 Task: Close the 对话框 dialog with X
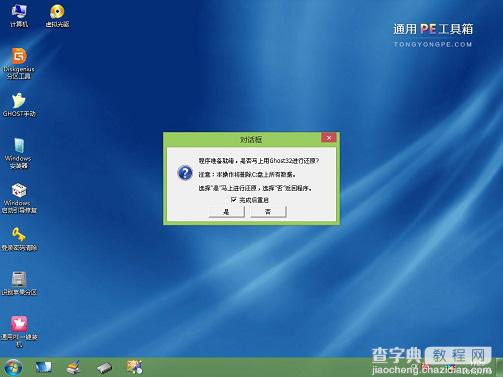coord(329,138)
